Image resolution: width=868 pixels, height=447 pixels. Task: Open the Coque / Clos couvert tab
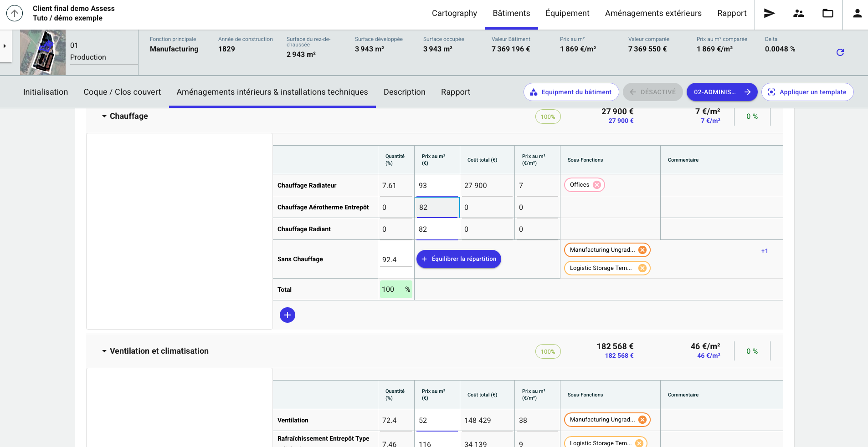click(x=122, y=92)
